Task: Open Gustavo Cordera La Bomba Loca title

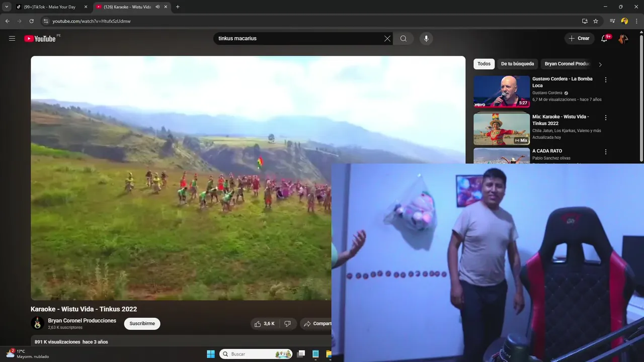Action: [x=562, y=82]
